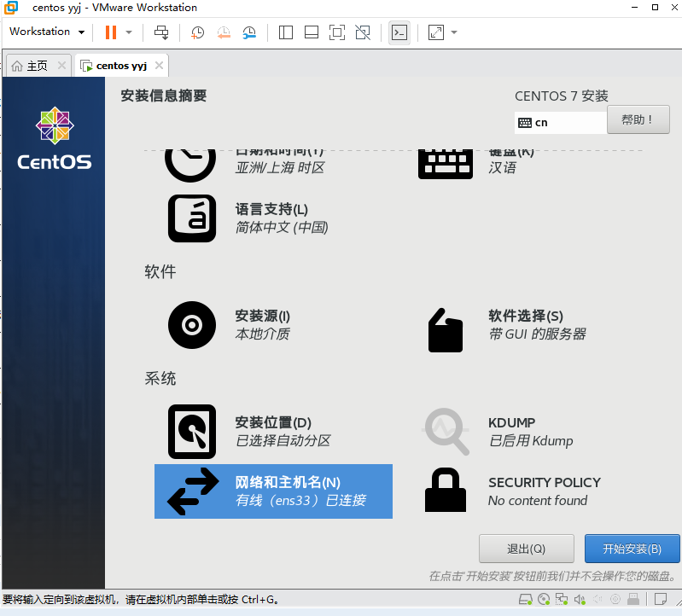Click the security policy lock icon
This screenshot has width=682, height=616.
coord(446,490)
